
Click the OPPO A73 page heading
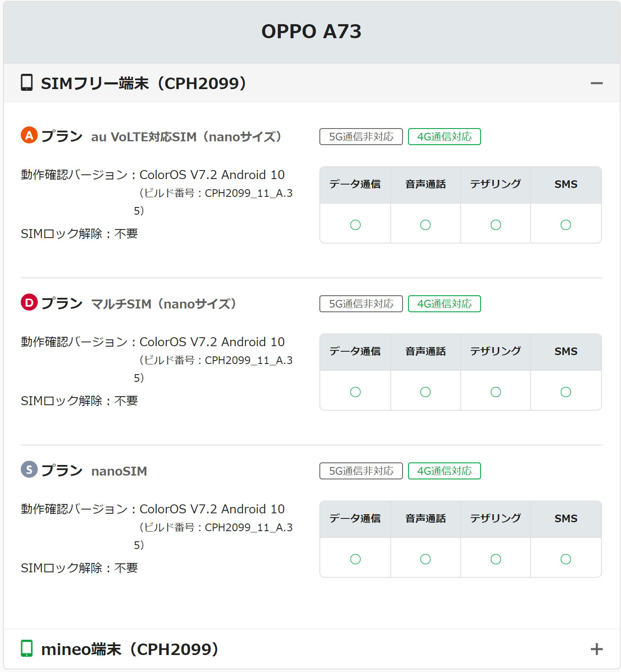(x=311, y=31)
